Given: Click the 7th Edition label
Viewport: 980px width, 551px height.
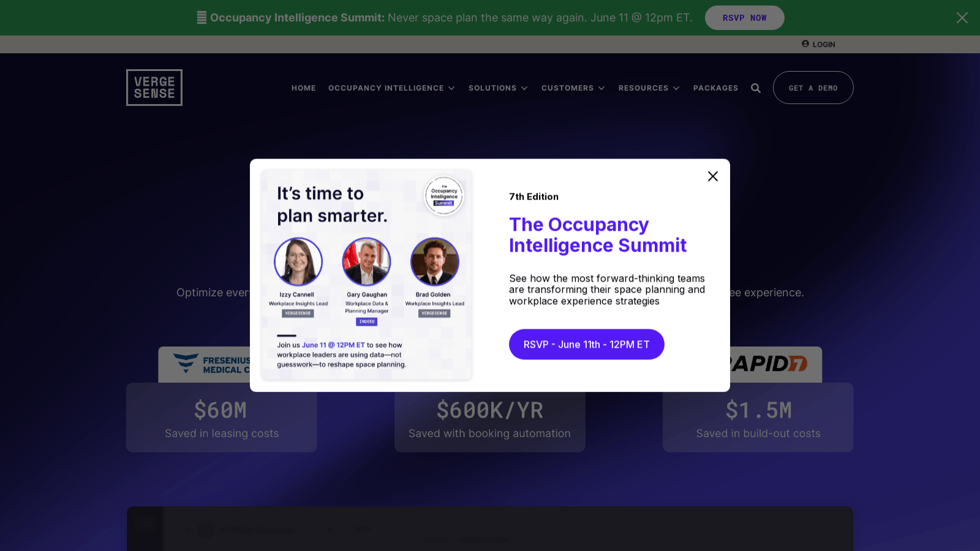Looking at the screenshot, I should [533, 197].
